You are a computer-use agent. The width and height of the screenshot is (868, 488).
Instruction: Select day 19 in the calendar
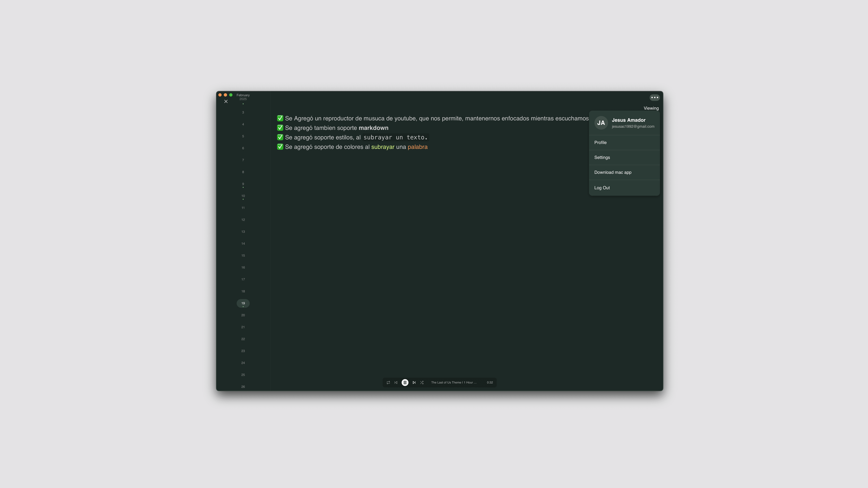[243, 303]
